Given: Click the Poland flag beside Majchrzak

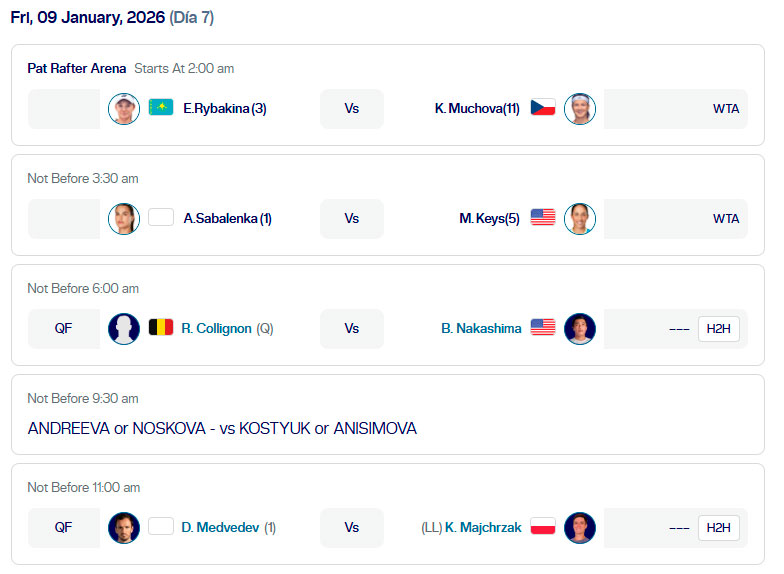Looking at the screenshot, I should pyautogui.click(x=543, y=527).
